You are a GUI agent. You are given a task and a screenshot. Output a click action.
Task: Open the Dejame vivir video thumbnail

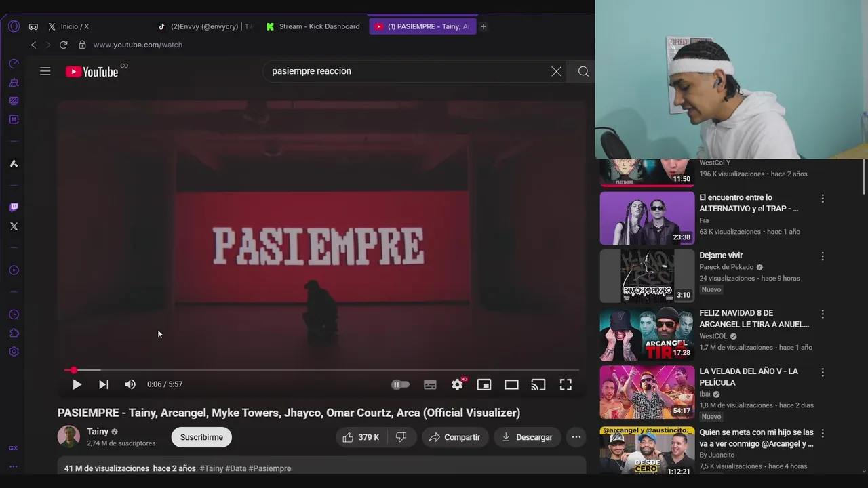[648, 276]
